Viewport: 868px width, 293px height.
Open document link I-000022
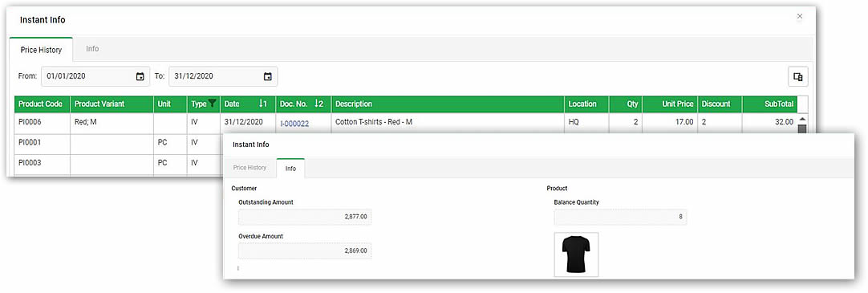[x=294, y=124]
